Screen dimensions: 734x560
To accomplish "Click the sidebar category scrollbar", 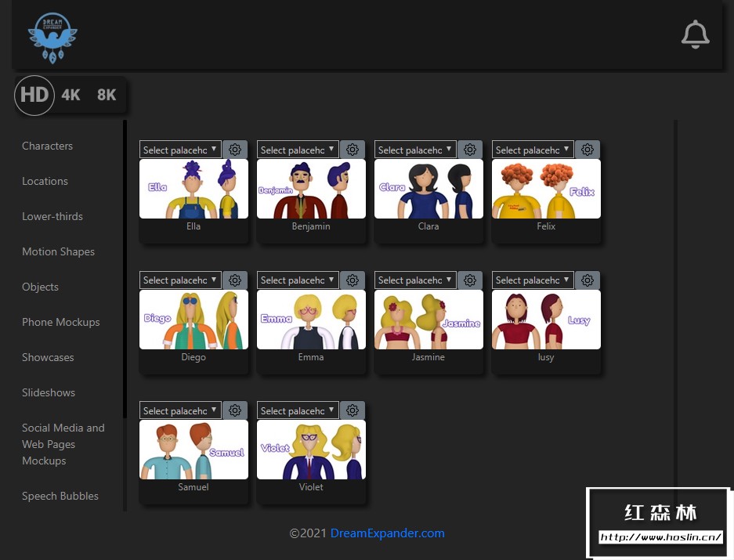I will tap(125, 269).
